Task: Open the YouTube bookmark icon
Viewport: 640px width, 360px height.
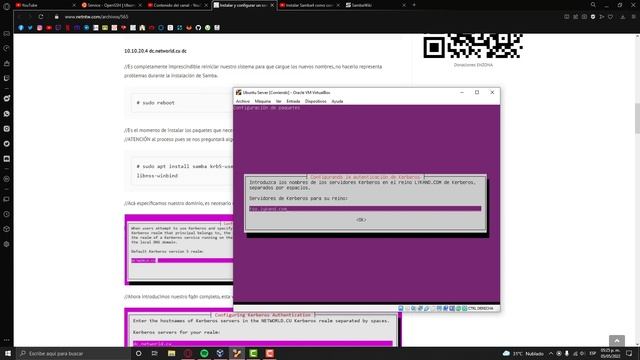Action: point(49,28)
